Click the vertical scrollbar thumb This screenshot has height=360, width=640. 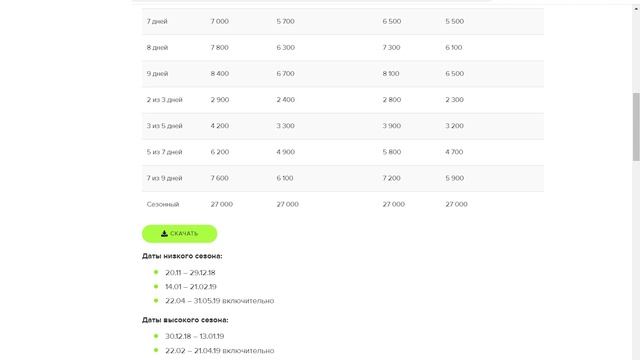pyautogui.click(x=636, y=127)
